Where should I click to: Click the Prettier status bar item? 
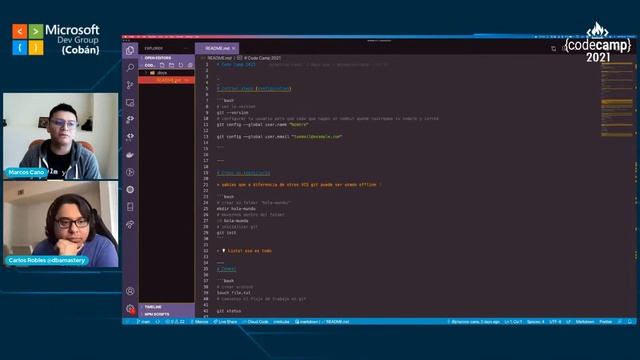606,322
